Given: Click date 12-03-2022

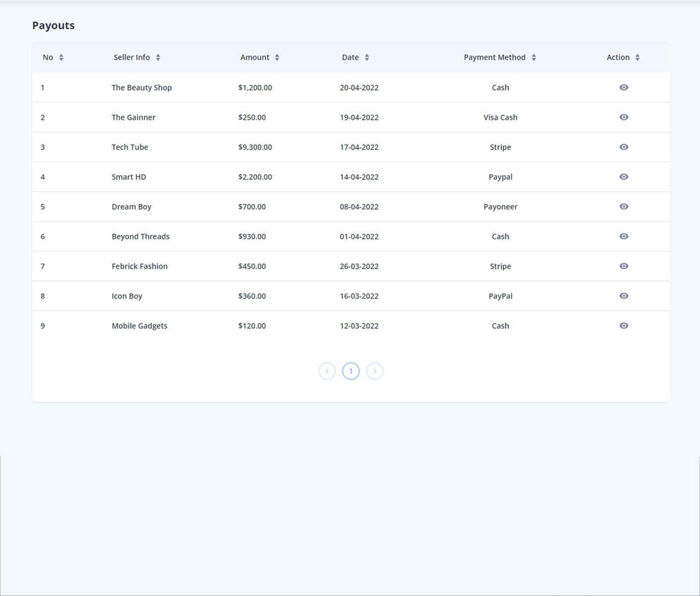Looking at the screenshot, I should 359,326.
